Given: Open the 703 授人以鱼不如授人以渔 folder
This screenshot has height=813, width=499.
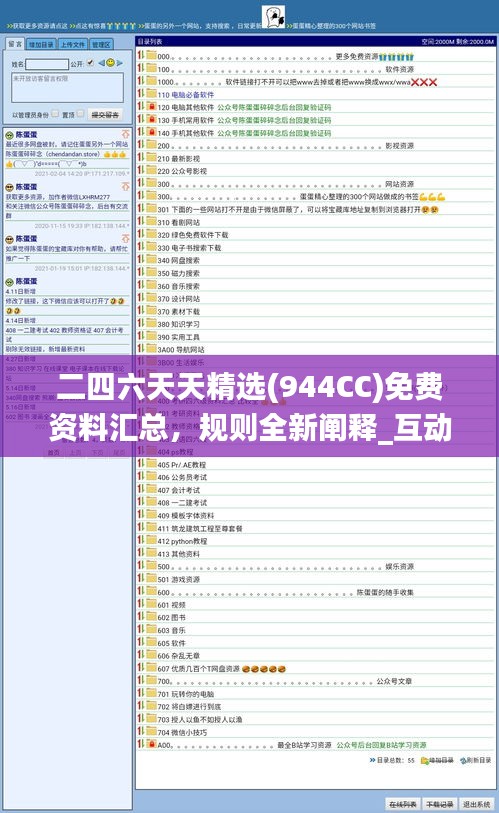Looking at the screenshot, I should pyautogui.click(x=200, y=719).
